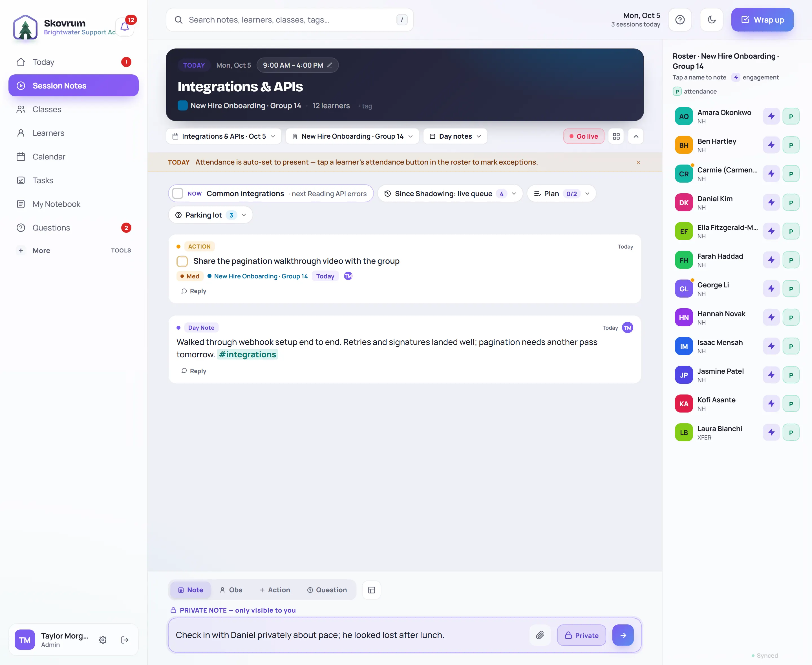This screenshot has height=665, width=812.
Task: Toggle attendance for Ben Hartley
Action: point(791,145)
